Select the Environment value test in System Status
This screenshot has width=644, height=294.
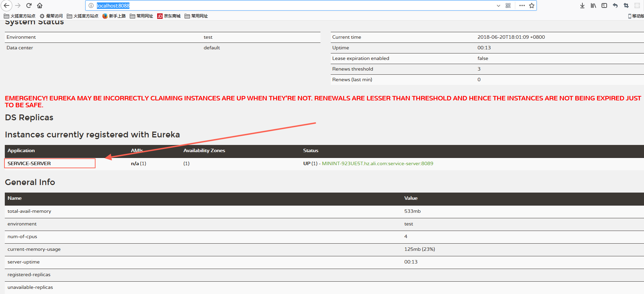pos(208,37)
